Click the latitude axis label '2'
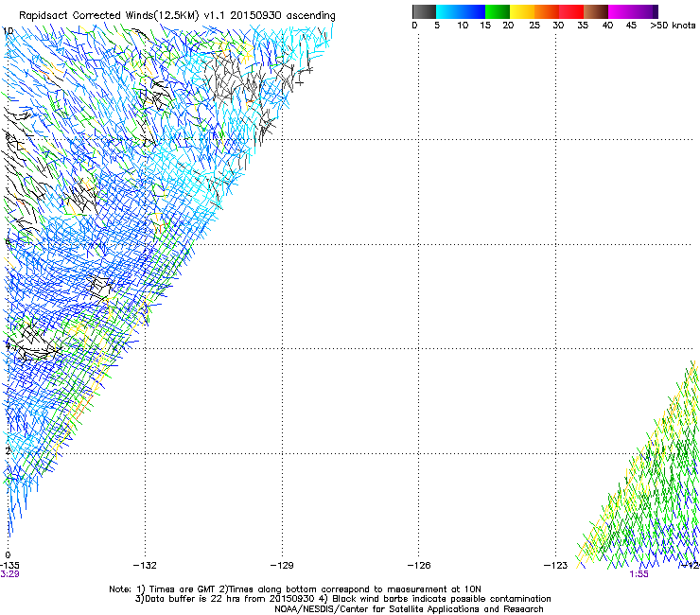700x615 pixels. [8, 451]
